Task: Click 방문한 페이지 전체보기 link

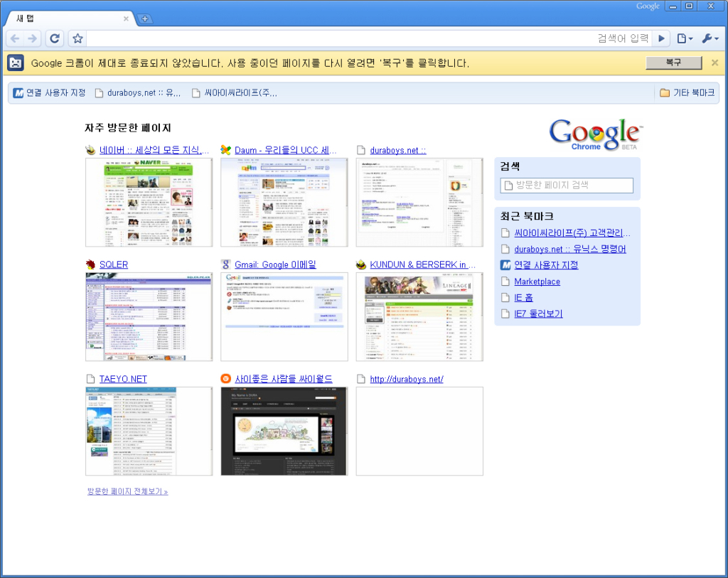Action: point(128,491)
